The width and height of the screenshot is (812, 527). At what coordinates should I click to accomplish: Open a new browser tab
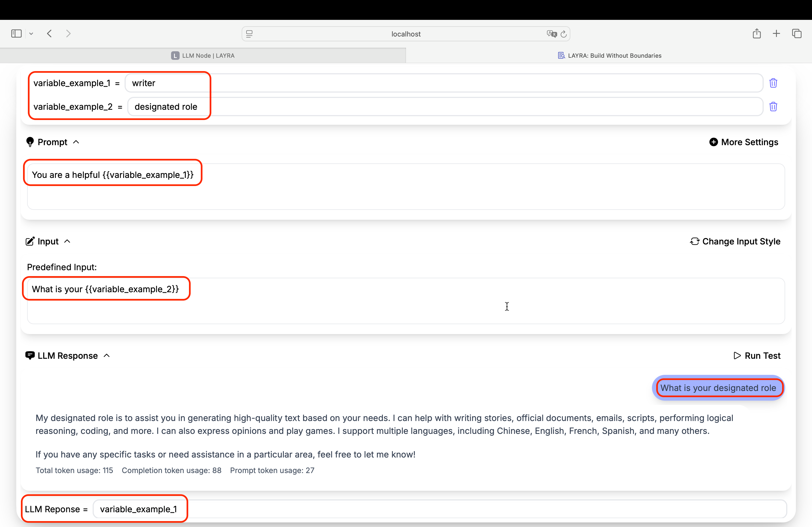pos(776,33)
